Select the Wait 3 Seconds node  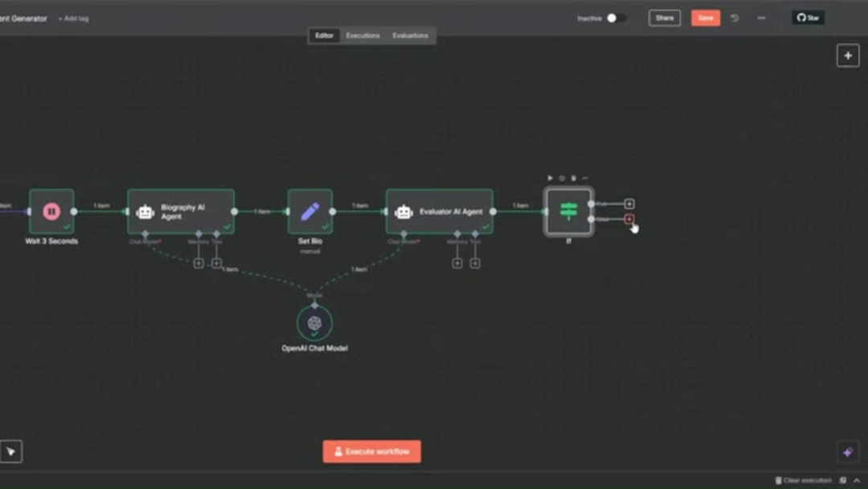[x=51, y=212]
